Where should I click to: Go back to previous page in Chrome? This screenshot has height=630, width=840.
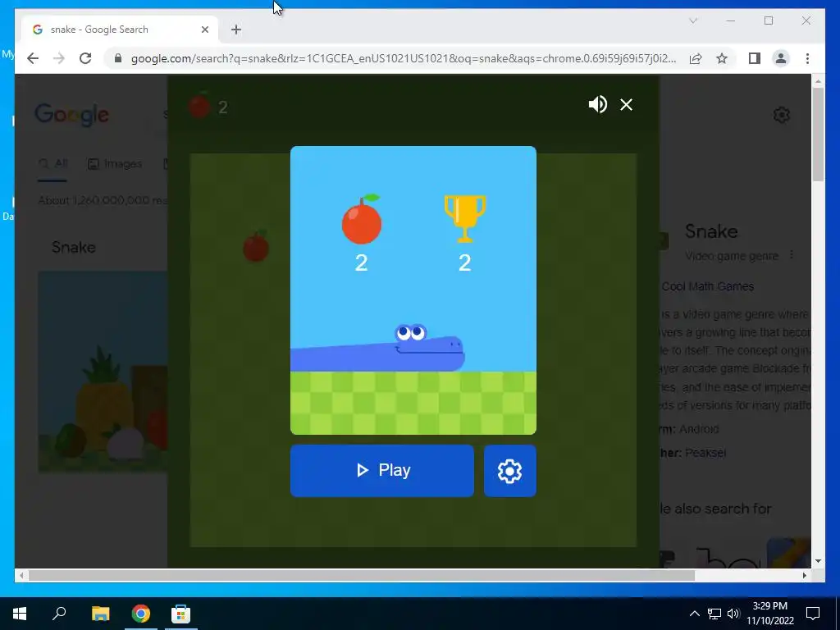(x=33, y=58)
